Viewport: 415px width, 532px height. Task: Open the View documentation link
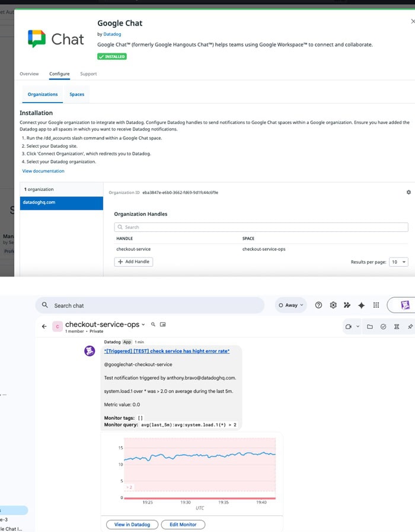coord(43,171)
